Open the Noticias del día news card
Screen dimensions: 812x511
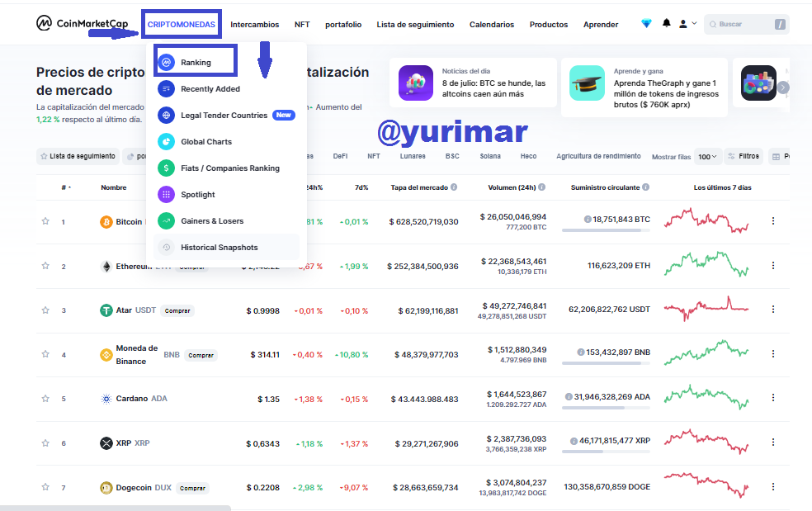pos(473,83)
